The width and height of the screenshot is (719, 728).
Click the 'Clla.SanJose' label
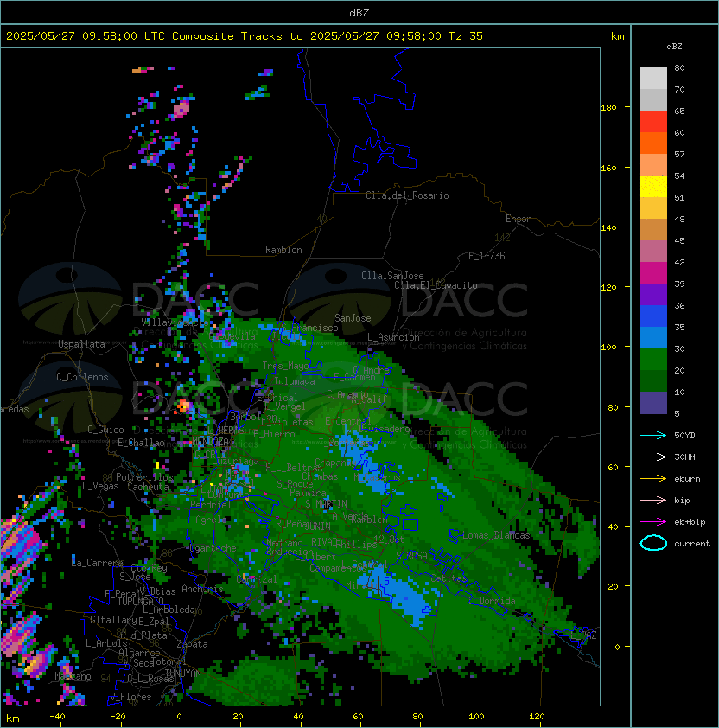pos(392,276)
